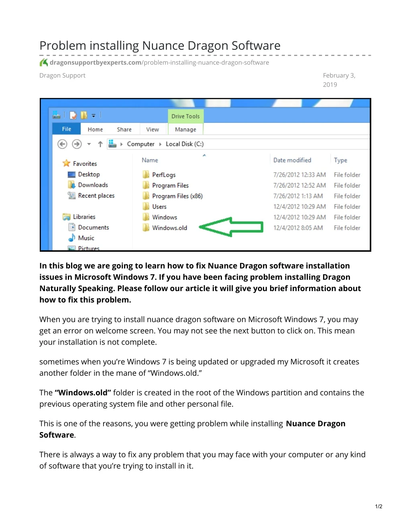Sort by the Date modified column header
Screen dimensions: 411x532
coord(292,160)
